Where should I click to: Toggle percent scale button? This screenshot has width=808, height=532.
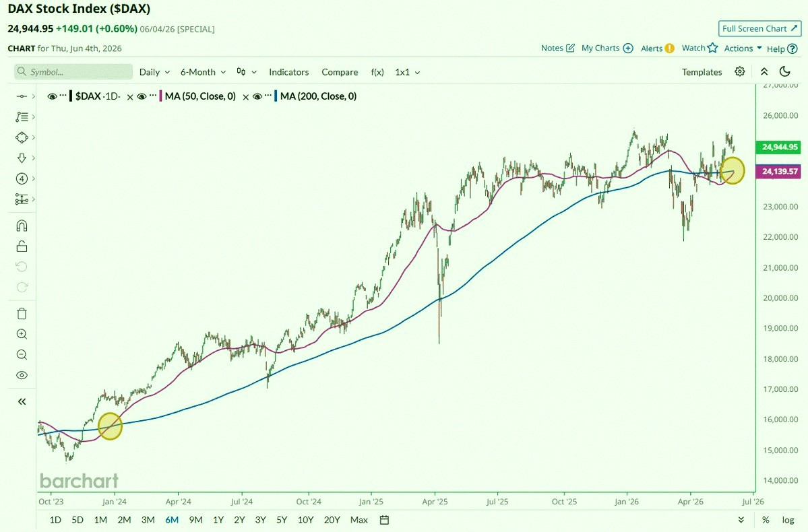coord(766,520)
